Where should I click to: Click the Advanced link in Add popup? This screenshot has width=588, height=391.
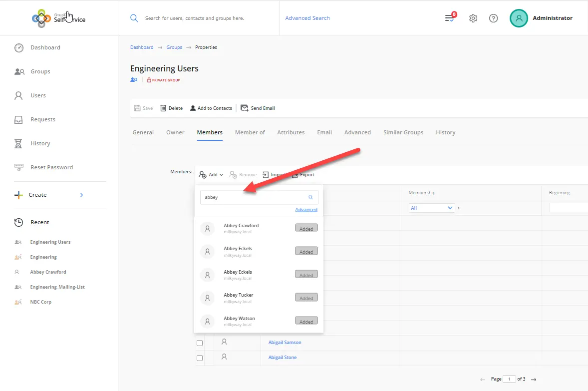click(x=306, y=210)
